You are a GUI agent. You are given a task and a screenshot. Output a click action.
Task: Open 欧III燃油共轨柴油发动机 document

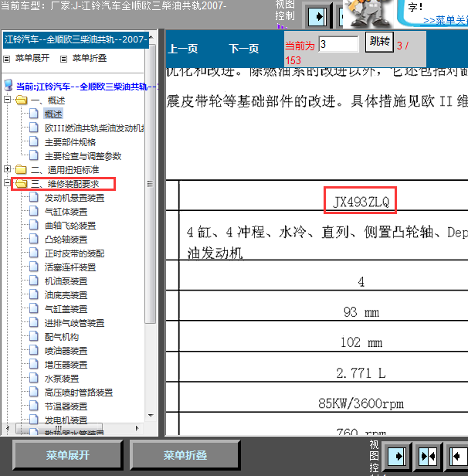(x=94, y=128)
